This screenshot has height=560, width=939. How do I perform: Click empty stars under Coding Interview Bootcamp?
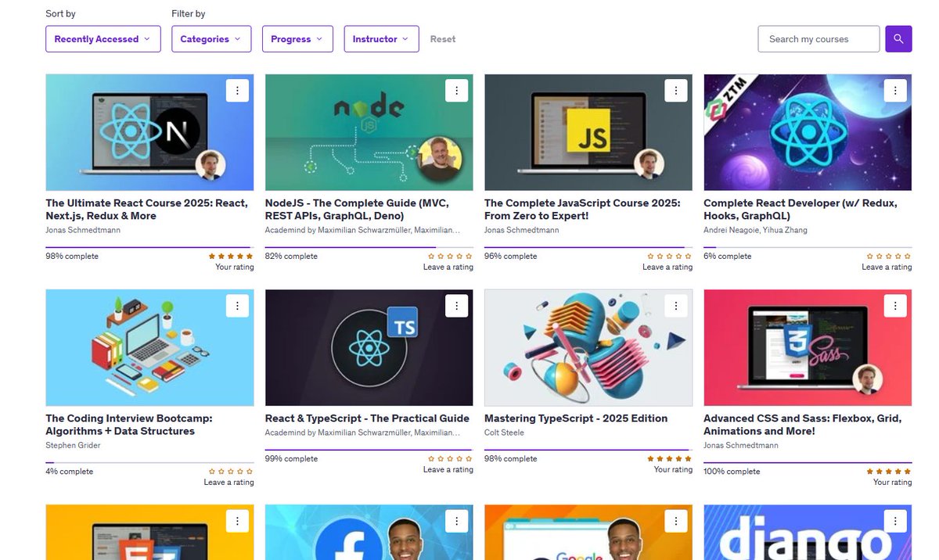click(231, 471)
